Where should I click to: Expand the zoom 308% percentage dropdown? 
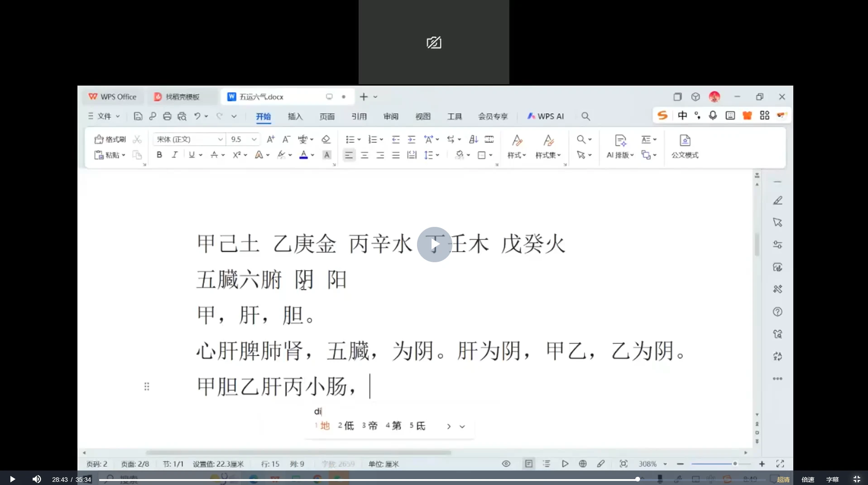(665, 464)
